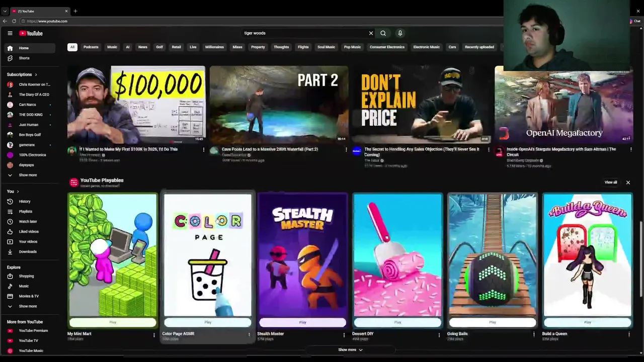Viewport: 644px width, 362px height.
Task: Open the Cart Narcs subscription
Action: (30, 105)
